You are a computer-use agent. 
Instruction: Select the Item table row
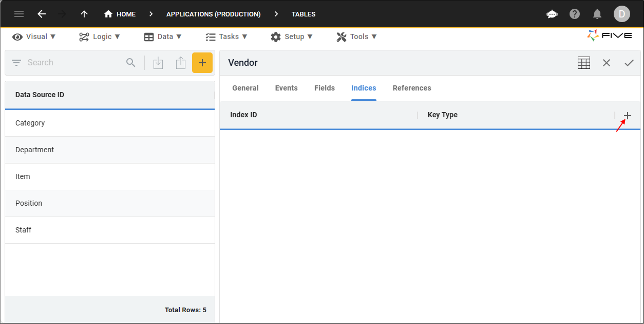click(x=110, y=176)
